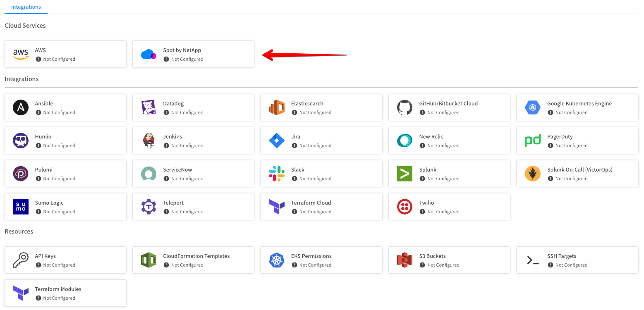Click the CloudFormation Templates label

click(196, 256)
